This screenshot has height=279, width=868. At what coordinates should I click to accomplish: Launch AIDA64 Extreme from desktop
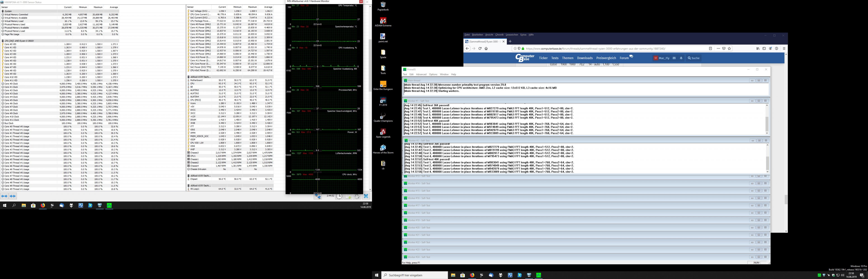point(383,22)
